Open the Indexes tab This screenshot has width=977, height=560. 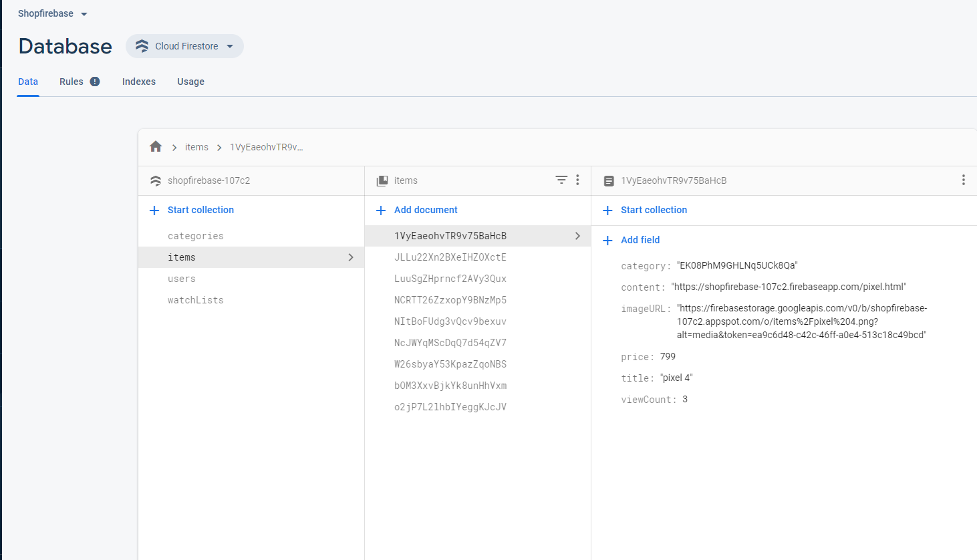138,81
